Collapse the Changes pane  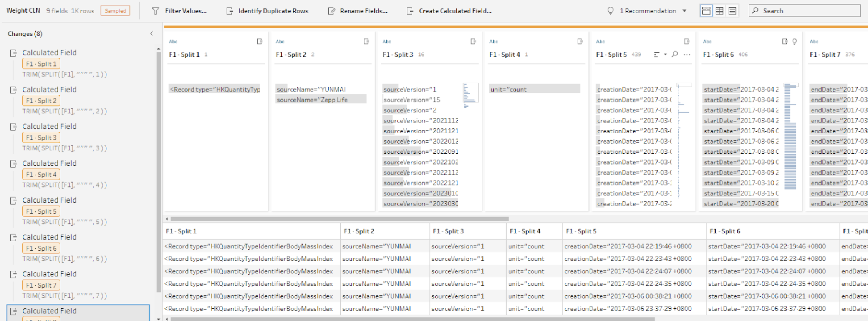pos(151,34)
